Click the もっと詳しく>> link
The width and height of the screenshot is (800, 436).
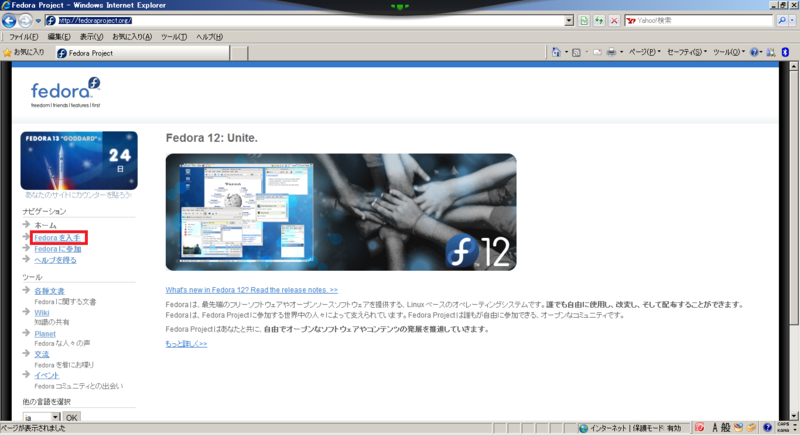tap(186, 344)
